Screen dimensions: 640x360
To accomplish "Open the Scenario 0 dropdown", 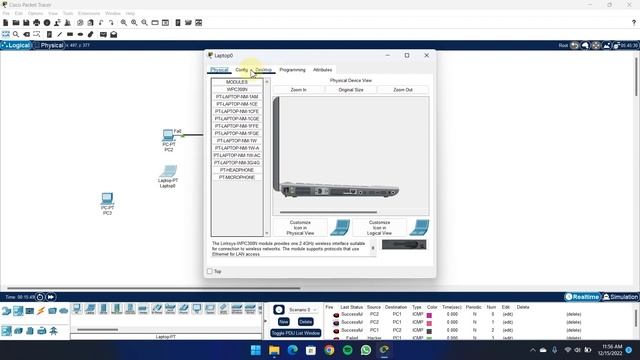I will click(x=302, y=310).
